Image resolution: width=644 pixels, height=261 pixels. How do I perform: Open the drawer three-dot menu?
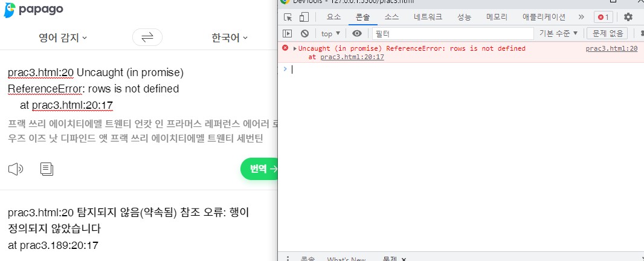(288, 259)
